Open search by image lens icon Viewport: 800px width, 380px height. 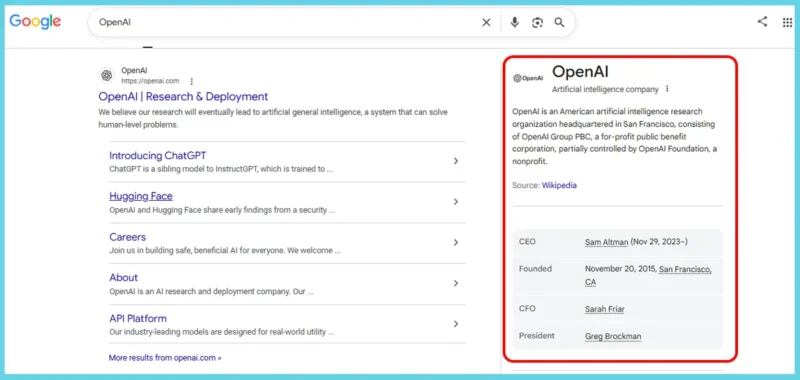tap(537, 22)
